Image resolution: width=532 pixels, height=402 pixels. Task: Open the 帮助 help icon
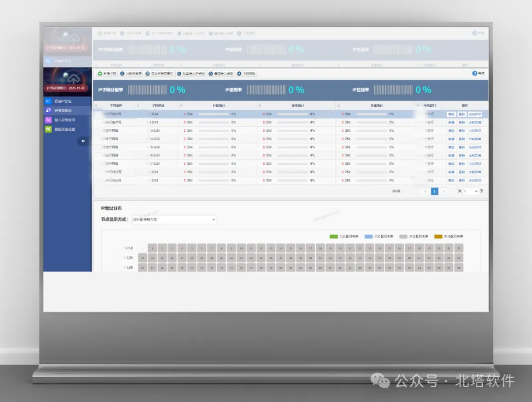click(x=475, y=73)
